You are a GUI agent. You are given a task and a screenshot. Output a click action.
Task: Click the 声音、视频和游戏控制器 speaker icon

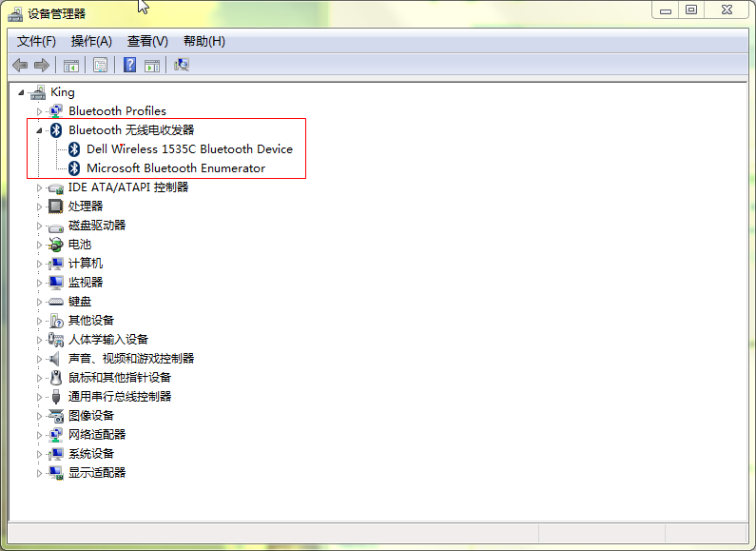[55, 359]
